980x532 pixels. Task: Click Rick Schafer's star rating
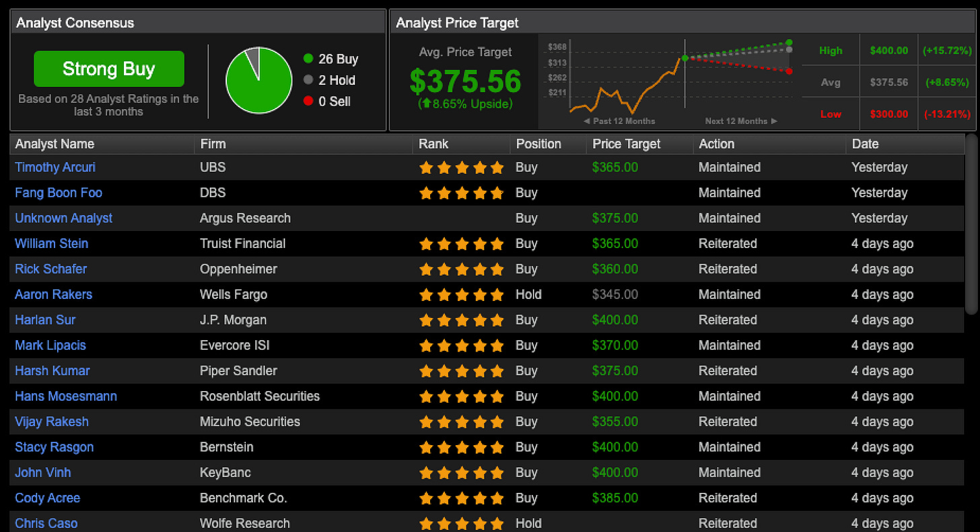click(x=461, y=269)
